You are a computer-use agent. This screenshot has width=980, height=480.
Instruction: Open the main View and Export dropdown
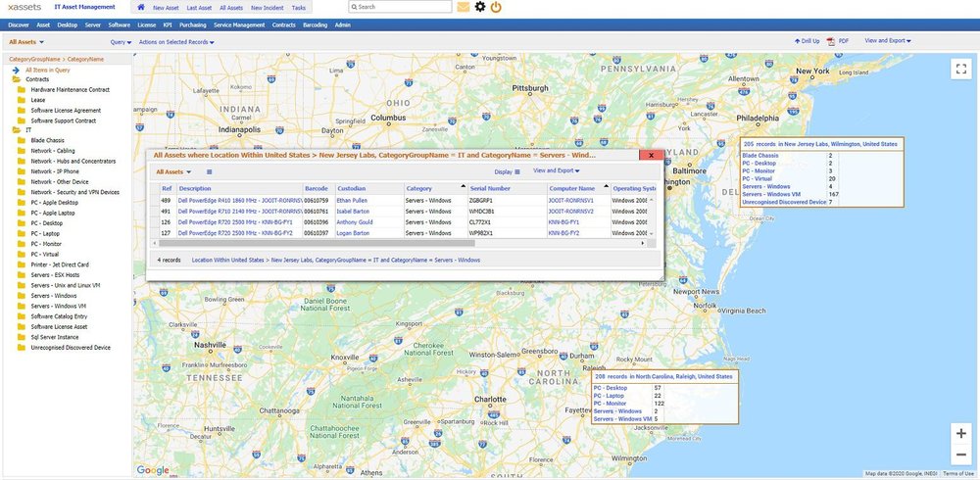pyautogui.click(x=888, y=40)
